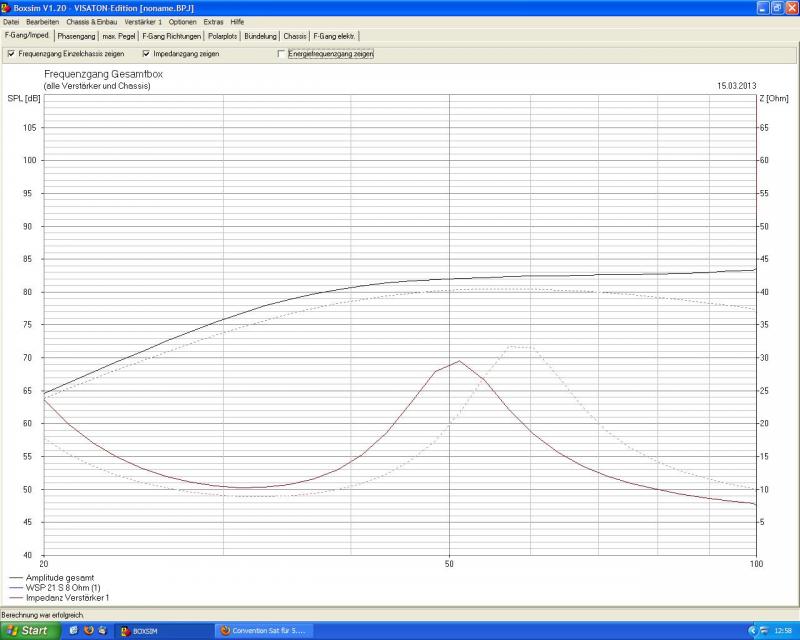
Task: Uncheck Frequenzgang Einzelchassis zeigen
Action: (x=11, y=54)
